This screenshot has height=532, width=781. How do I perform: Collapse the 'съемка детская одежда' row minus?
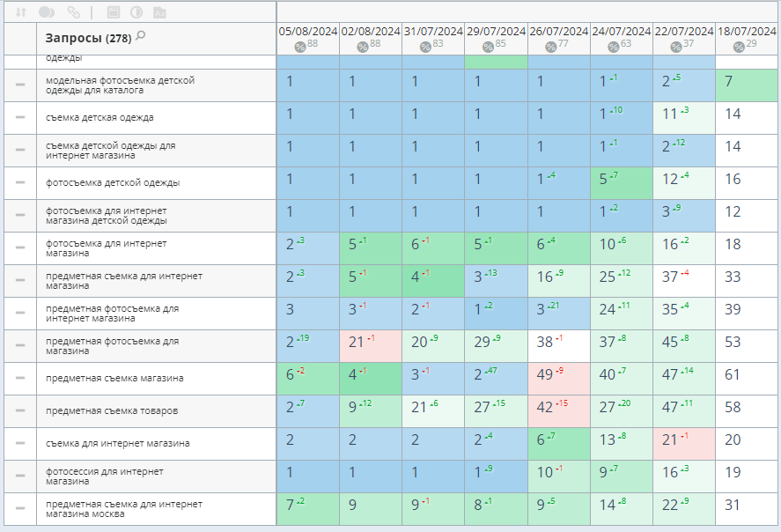[x=19, y=118]
